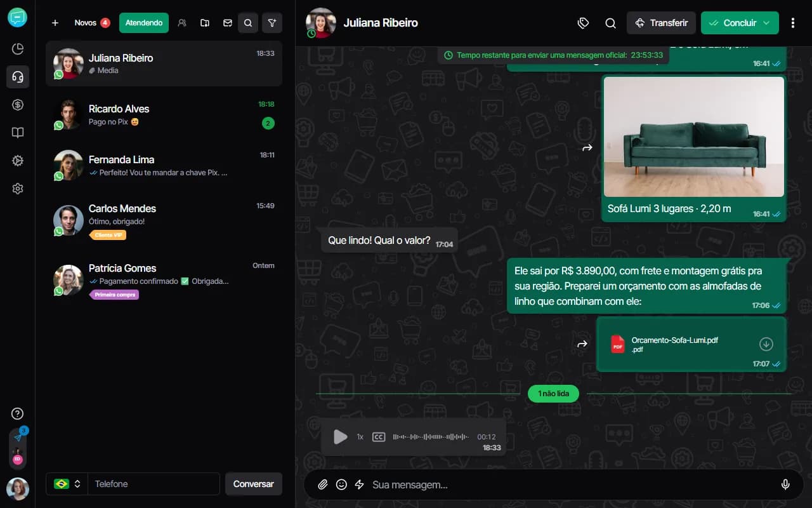Expand the Concluir dropdown arrow
This screenshot has height=508, width=812.
pos(767,23)
